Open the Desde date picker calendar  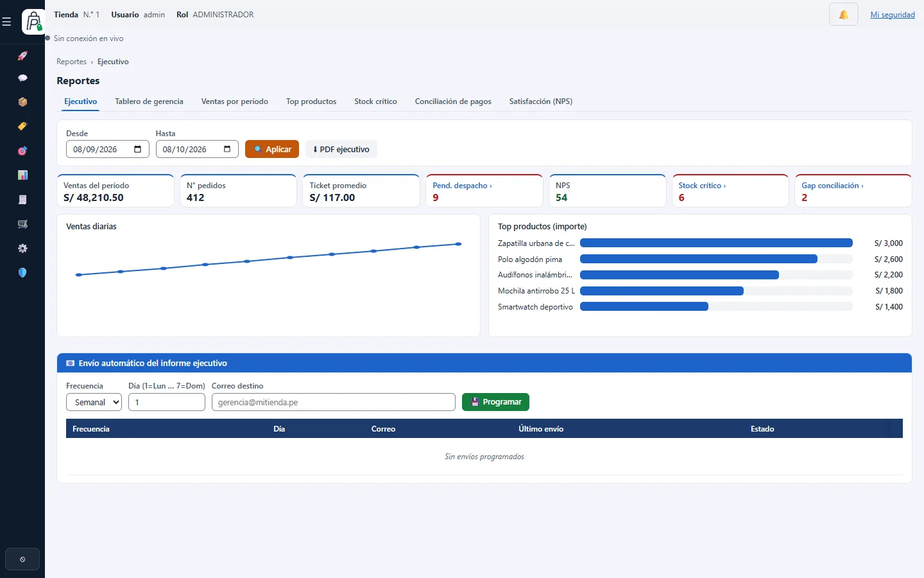click(137, 149)
